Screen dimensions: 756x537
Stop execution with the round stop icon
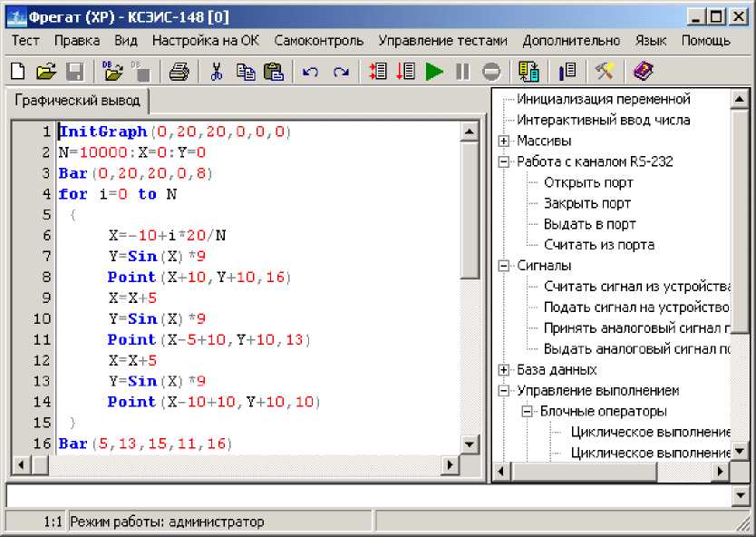coord(491,72)
